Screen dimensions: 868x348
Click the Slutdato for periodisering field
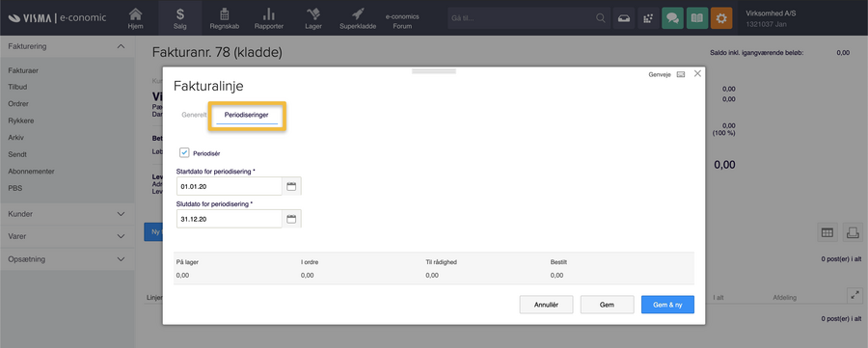coord(230,219)
